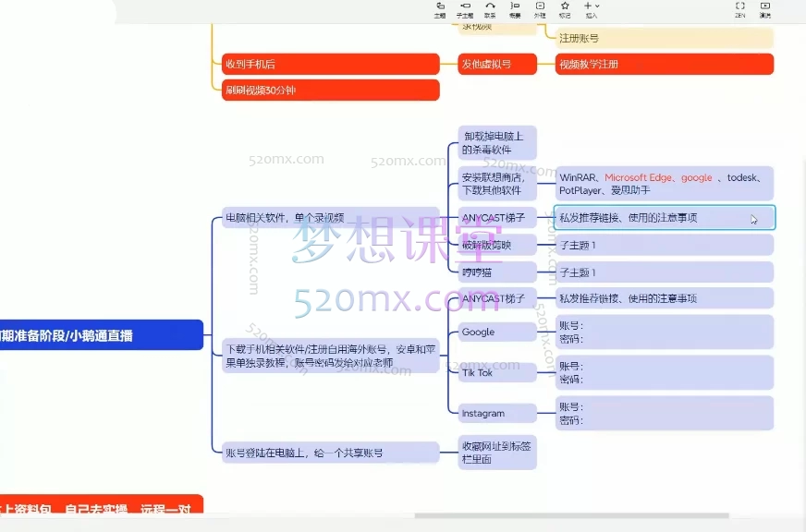Insert a summary bracket via the 概要 icon

click(x=514, y=10)
